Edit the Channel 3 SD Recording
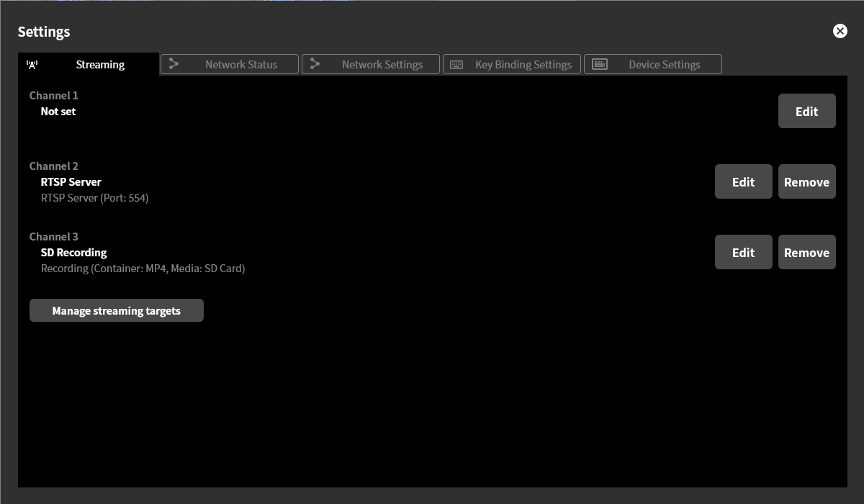This screenshot has width=864, height=504. [x=743, y=252]
